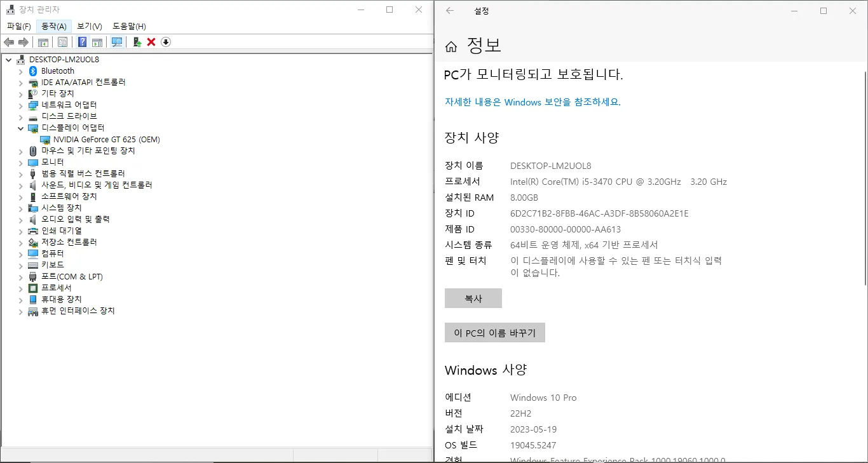
Task: Select the 휴먼 인터페이스 장치 label
Action: point(78,311)
